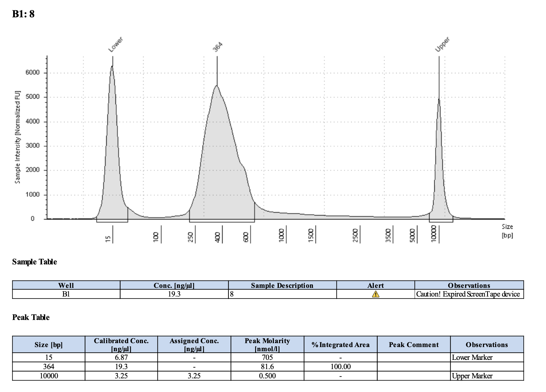Image resolution: width=546 pixels, height=392 pixels.
Task: Click the 364 size row cell
Action: [x=49, y=367]
